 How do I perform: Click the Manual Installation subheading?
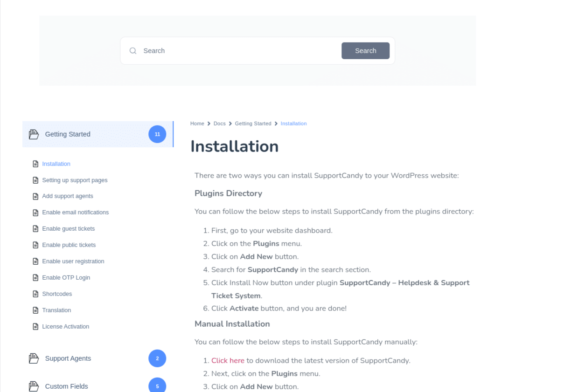tap(232, 324)
